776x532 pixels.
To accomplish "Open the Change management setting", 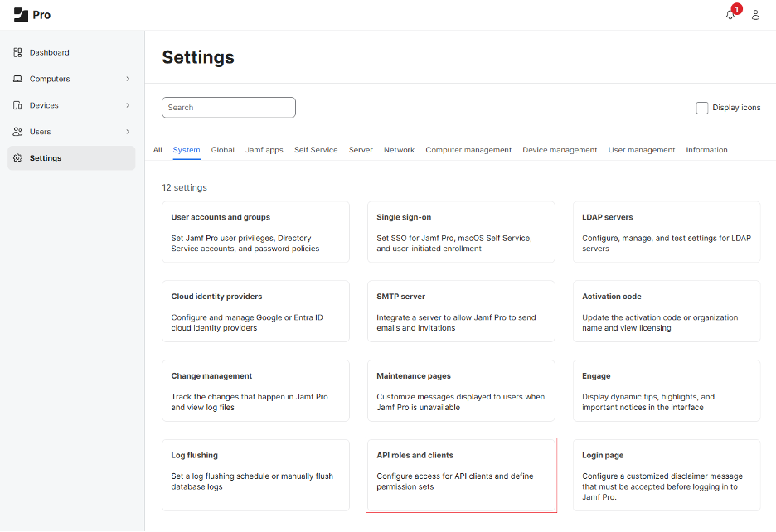I will pyautogui.click(x=256, y=391).
